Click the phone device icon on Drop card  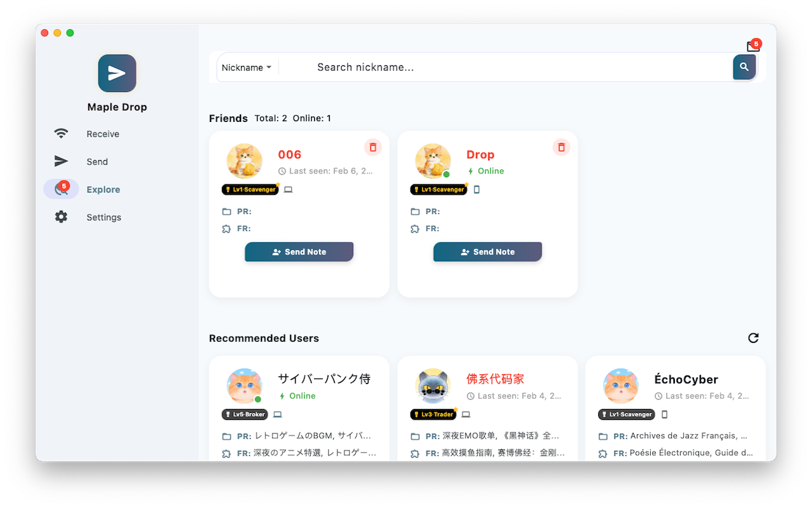click(477, 189)
